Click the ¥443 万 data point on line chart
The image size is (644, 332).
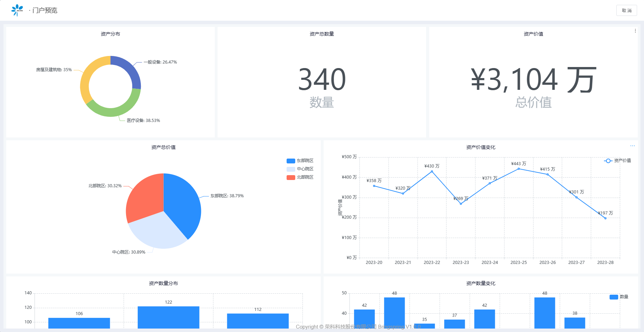point(519,169)
